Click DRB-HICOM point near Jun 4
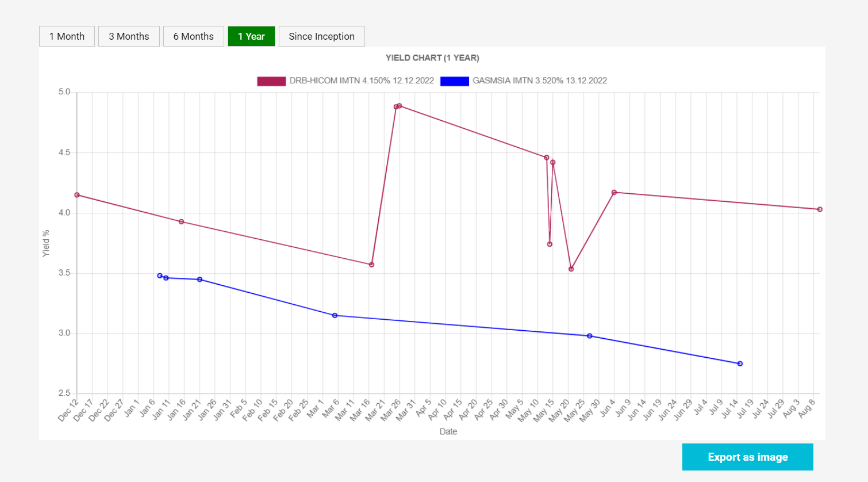 pyautogui.click(x=614, y=192)
